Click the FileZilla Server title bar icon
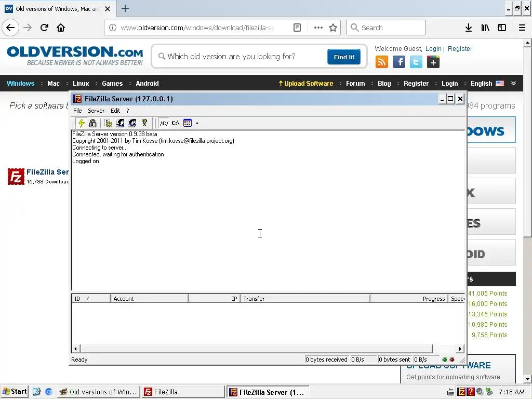Screen dimensions: 532x399 [x=77, y=99]
